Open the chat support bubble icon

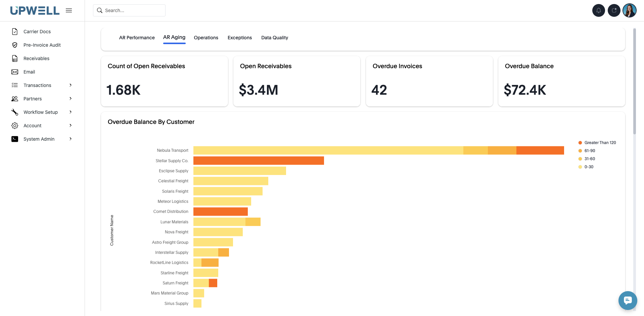coord(628,300)
